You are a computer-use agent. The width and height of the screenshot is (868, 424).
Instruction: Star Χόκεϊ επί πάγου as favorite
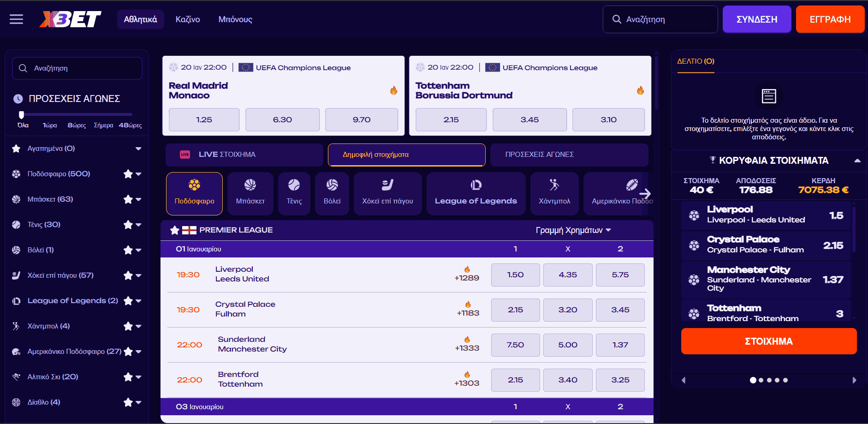[x=128, y=275]
